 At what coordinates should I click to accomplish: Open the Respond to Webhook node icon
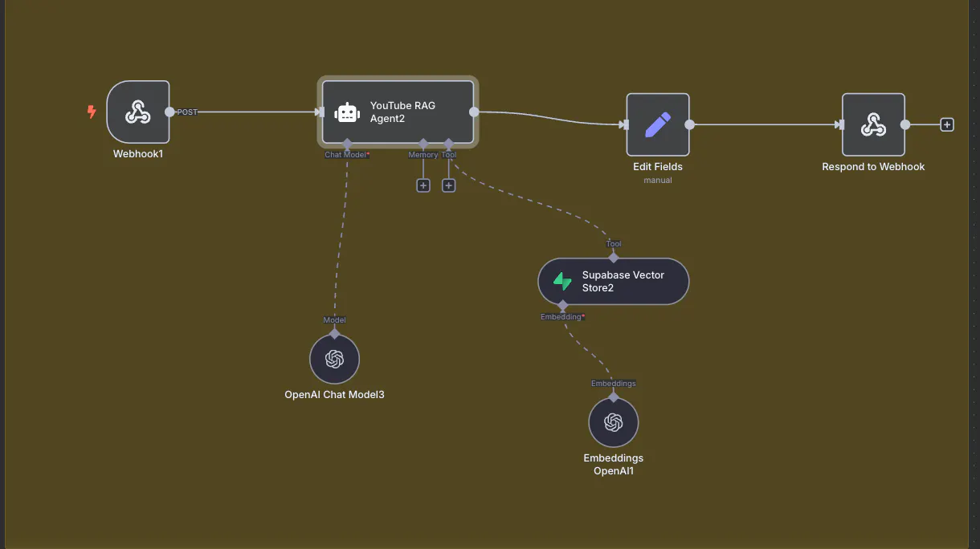(x=873, y=124)
